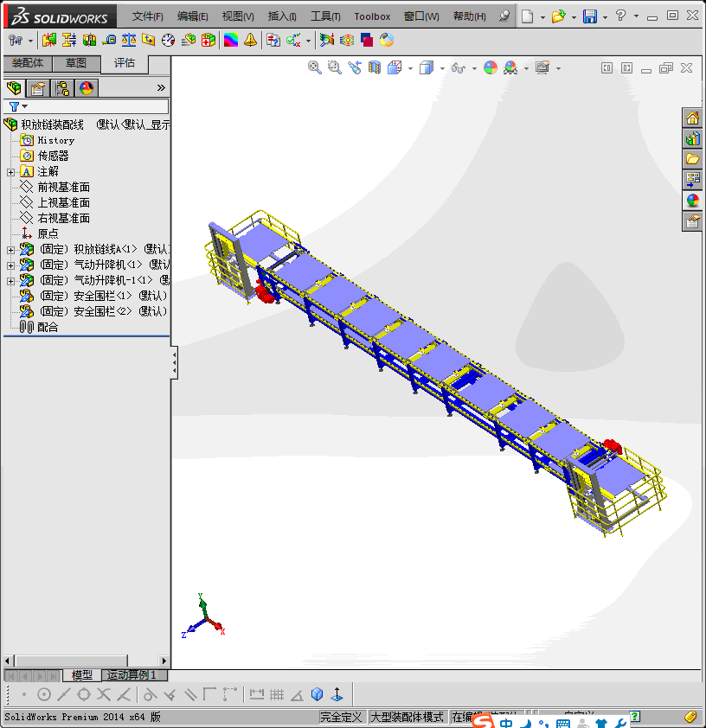Open Mass Properties scales icon
This screenshot has height=728, width=706.
(129, 41)
